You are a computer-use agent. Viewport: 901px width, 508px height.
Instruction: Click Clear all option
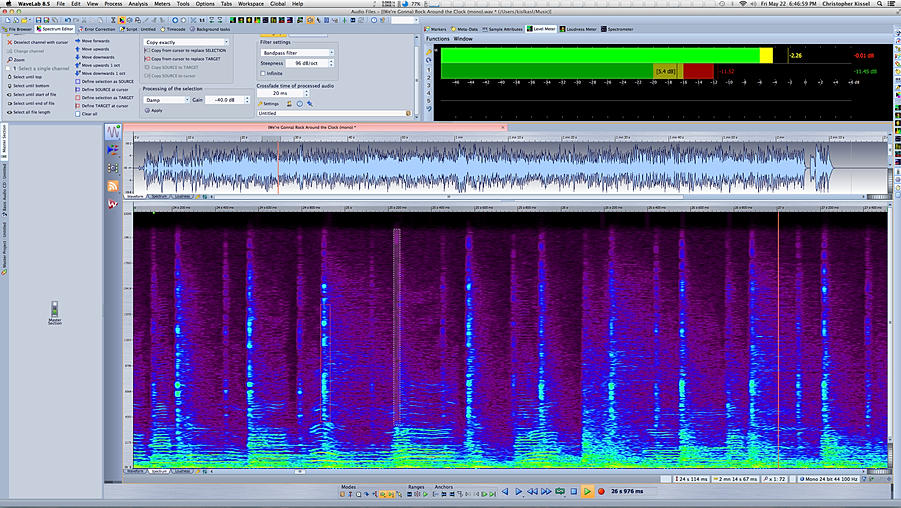tap(86, 114)
